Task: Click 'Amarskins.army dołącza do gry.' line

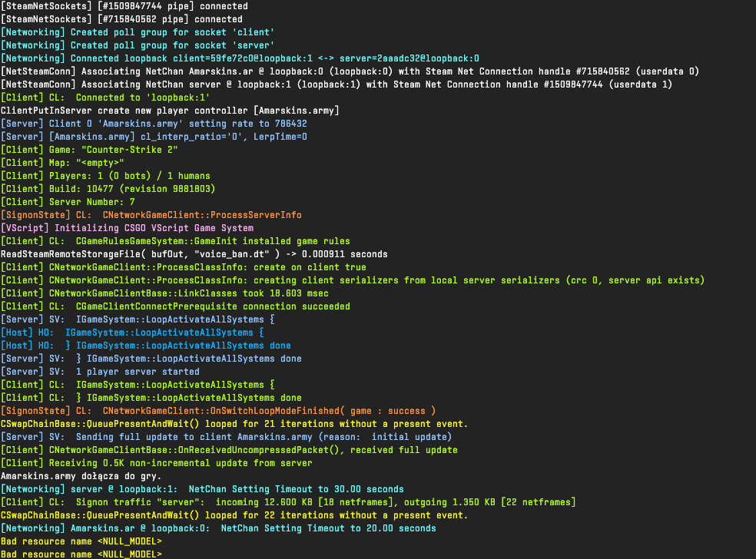Action: point(81,475)
